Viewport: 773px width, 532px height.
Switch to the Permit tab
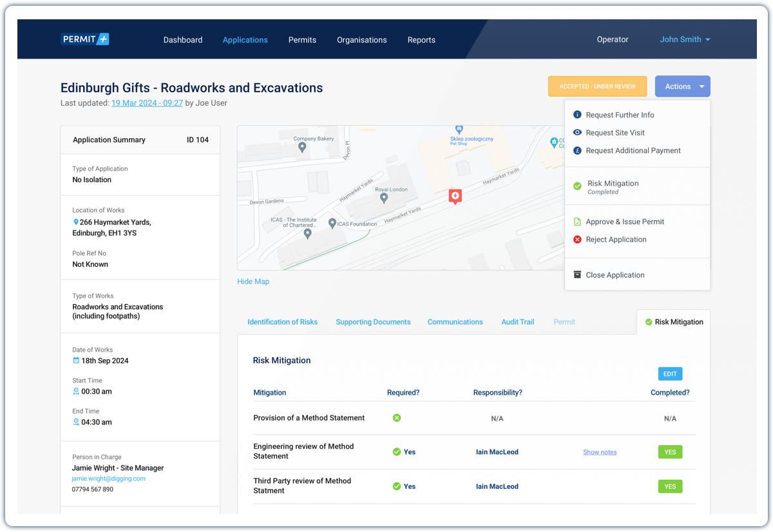[564, 322]
